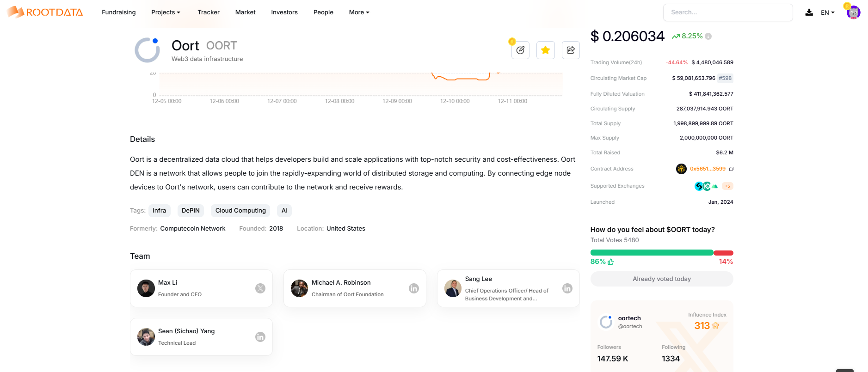This screenshot has height=372, width=868.
Task: Open the EN language dropdown
Action: (828, 12)
